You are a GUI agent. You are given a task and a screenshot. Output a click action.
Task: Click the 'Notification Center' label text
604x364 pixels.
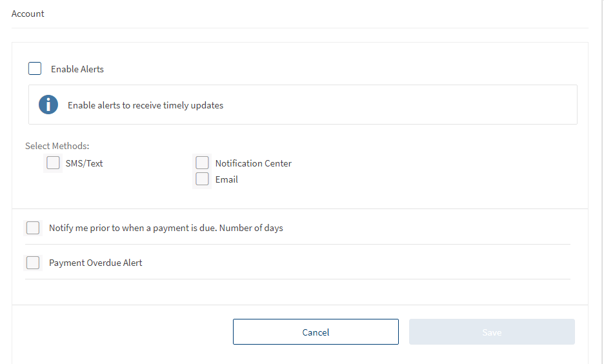point(253,163)
